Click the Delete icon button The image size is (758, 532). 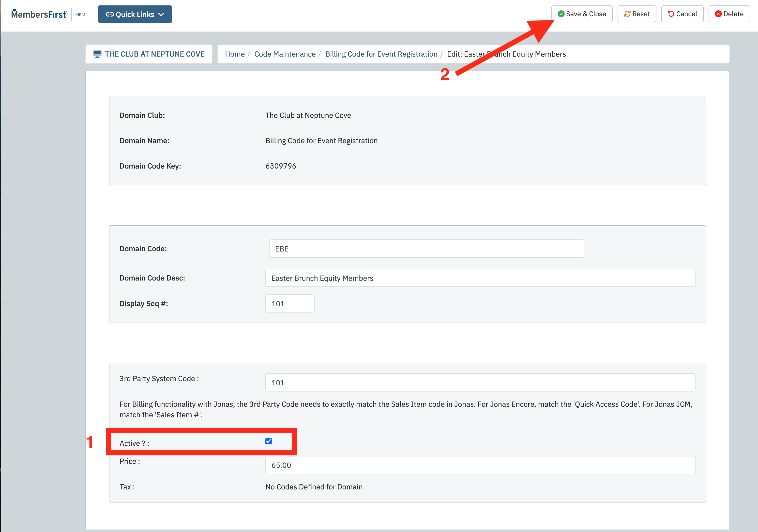(x=730, y=14)
